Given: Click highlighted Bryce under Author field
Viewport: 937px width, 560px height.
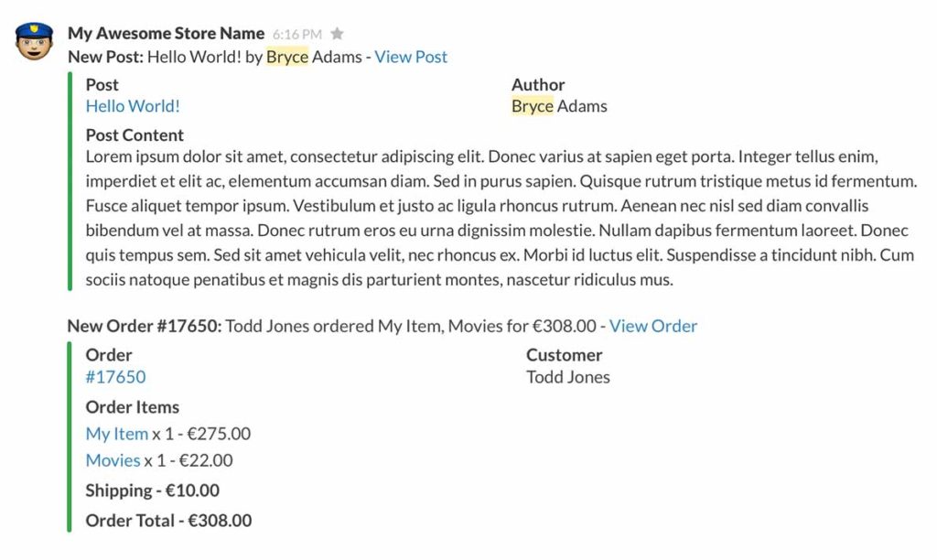Looking at the screenshot, I should (533, 106).
